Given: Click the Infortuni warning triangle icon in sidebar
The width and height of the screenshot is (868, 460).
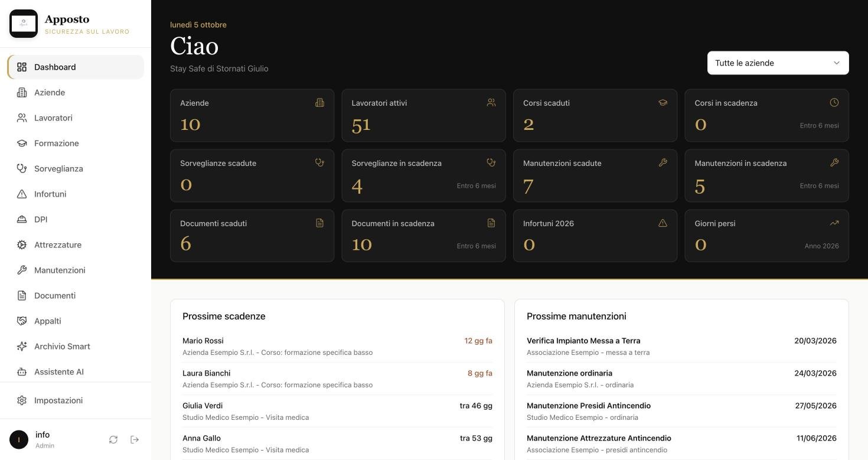Looking at the screenshot, I should pos(22,194).
